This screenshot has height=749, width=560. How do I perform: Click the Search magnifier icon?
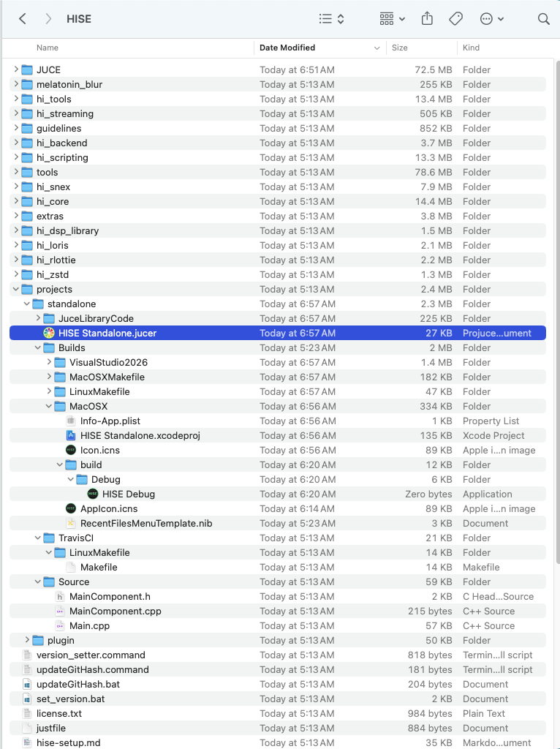click(x=543, y=18)
